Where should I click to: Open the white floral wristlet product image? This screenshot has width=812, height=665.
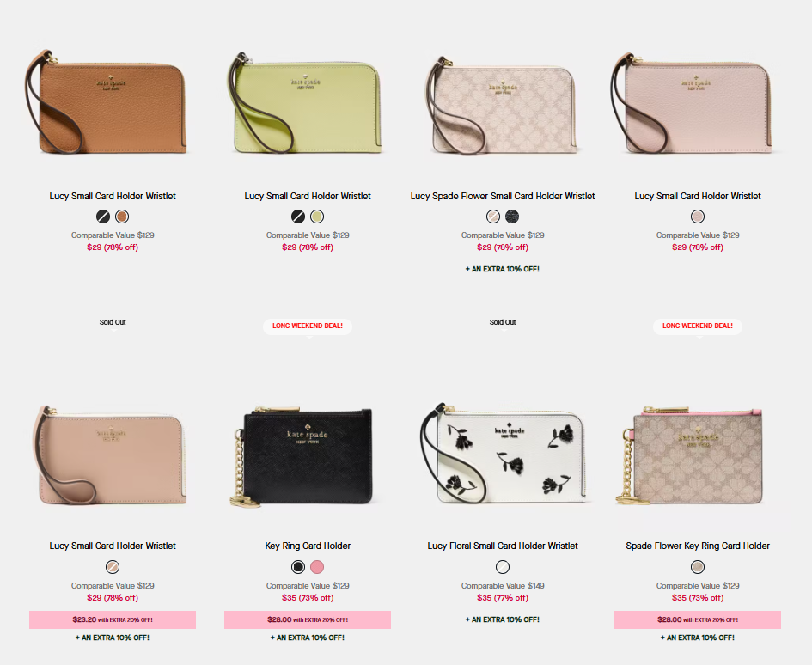click(x=503, y=454)
